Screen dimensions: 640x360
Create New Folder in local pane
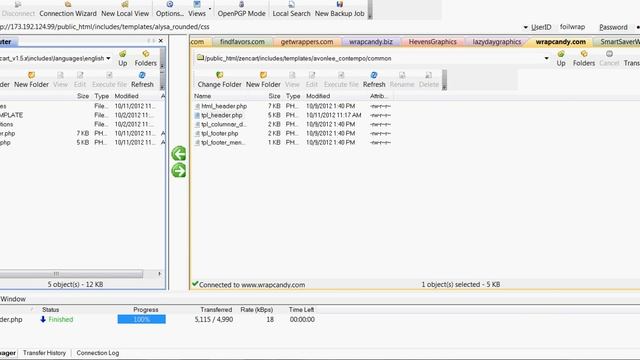click(31, 80)
